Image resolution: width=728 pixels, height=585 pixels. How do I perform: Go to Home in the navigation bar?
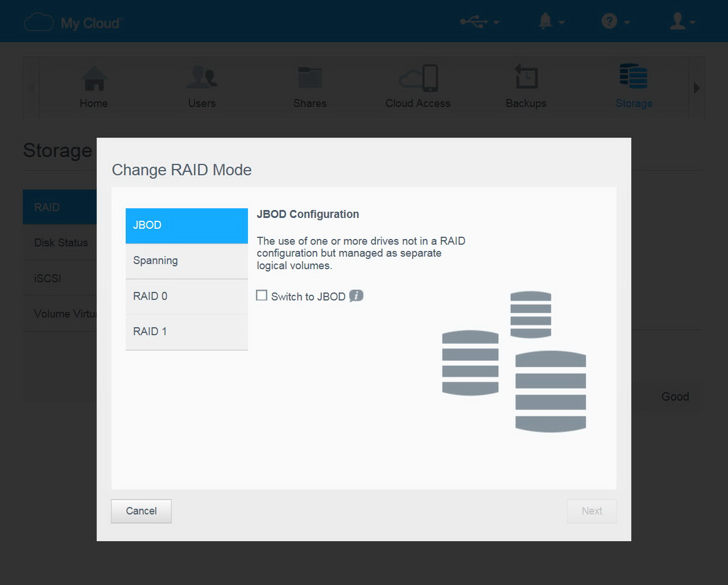click(94, 87)
